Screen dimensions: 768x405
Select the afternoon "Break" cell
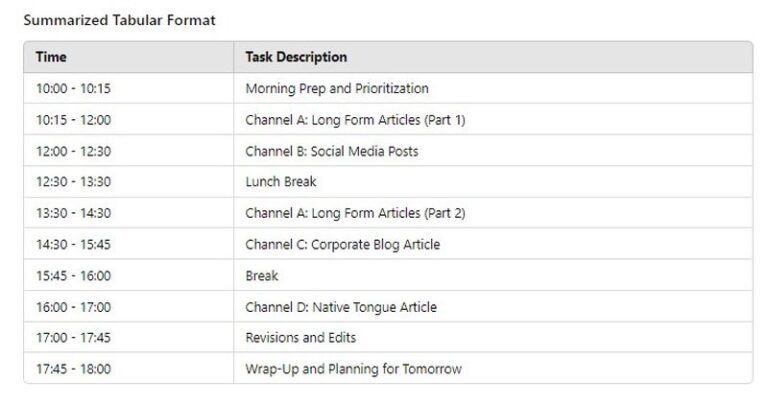coord(262,275)
